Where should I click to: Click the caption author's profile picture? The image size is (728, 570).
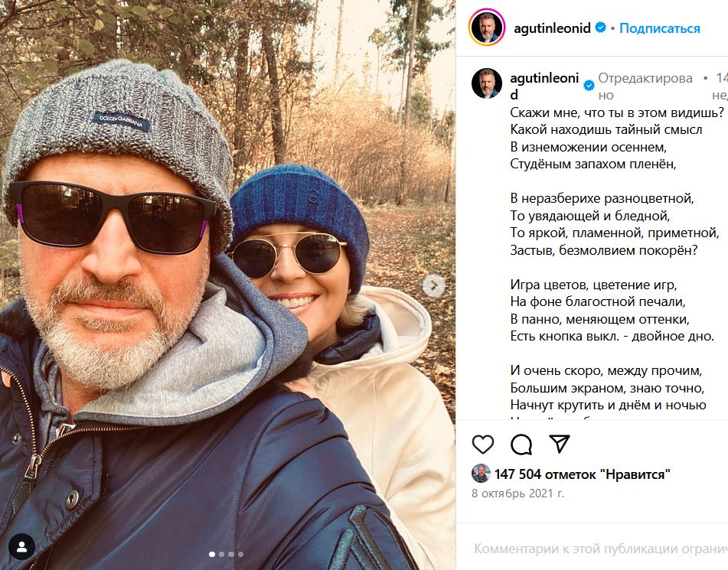[x=487, y=83]
